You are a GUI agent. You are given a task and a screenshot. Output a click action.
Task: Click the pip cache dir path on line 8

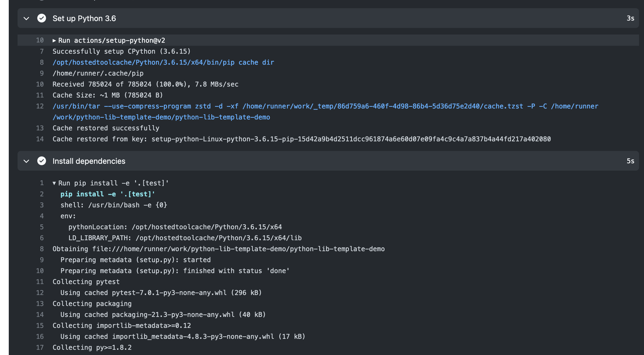click(x=163, y=62)
